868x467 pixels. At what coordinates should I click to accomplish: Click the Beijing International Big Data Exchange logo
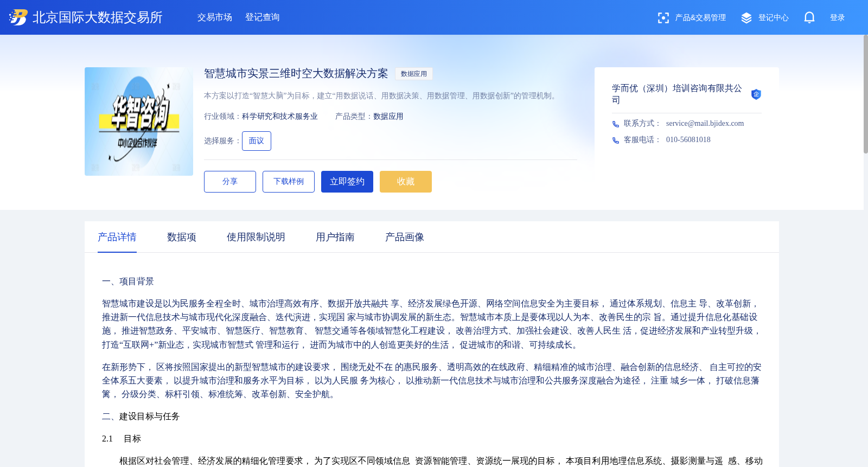pos(18,17)
